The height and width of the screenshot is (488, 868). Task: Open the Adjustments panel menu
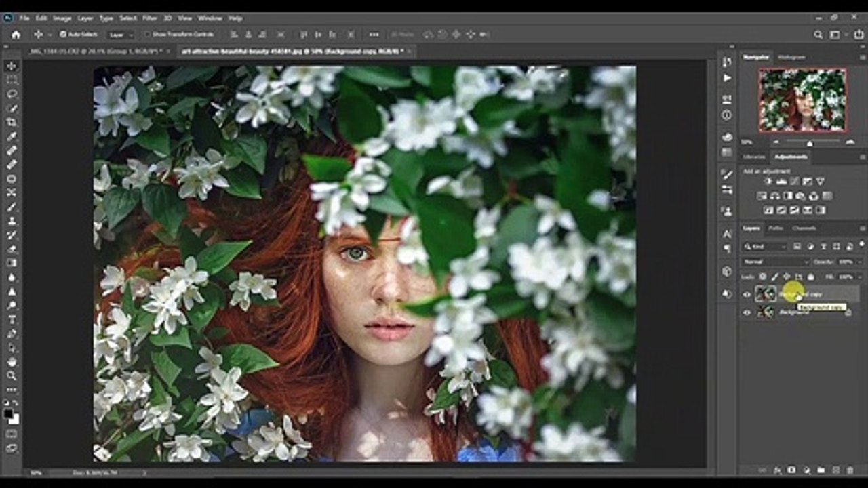tap(862, 157)
